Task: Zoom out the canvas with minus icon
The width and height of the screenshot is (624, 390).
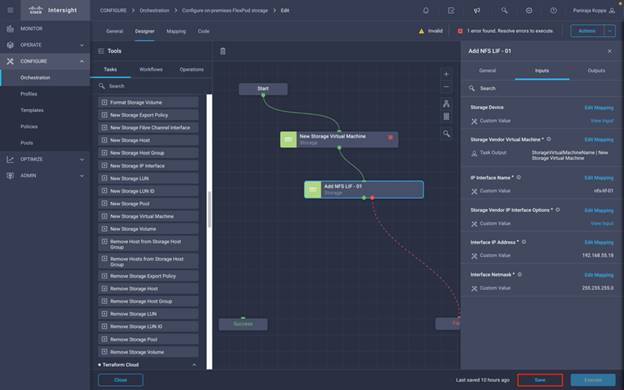Action: pyautogui.click(x=446, y=87)
